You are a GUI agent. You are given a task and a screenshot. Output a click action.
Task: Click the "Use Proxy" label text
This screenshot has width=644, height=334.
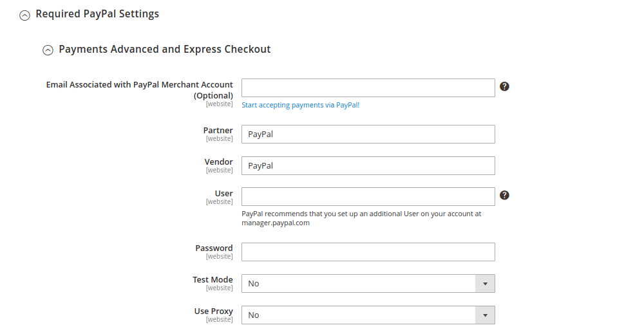click(x=213, y=311)
